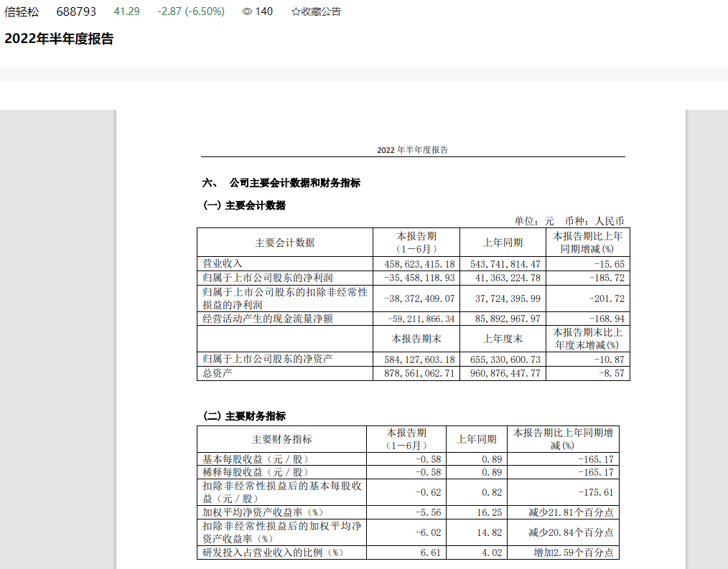Click value 41,363,224.78
The image size is (728, 569).
coord(508,278)
